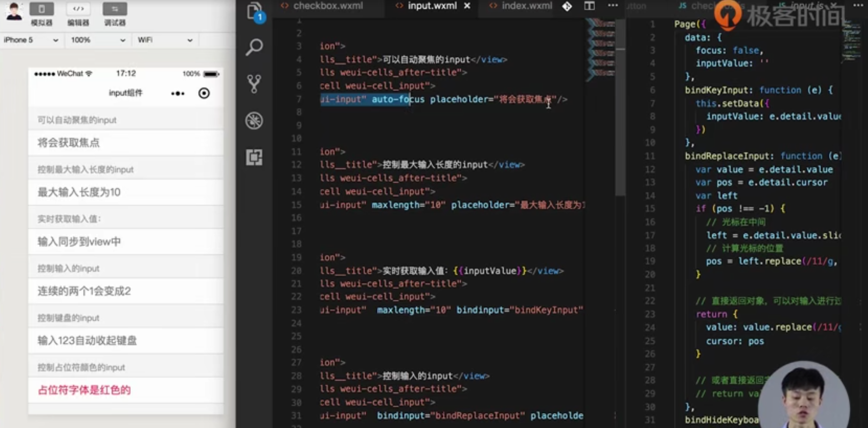Click the 可以自动聚焦的input section label in the simulator

point(77,120)
